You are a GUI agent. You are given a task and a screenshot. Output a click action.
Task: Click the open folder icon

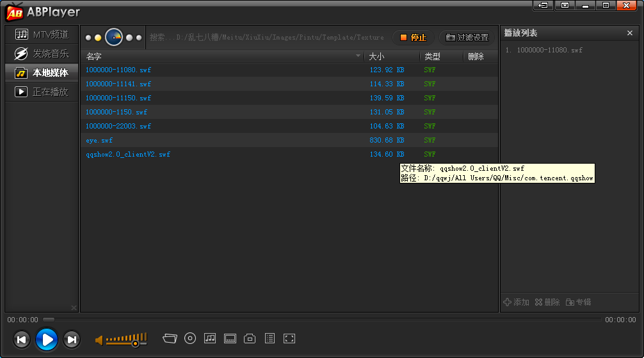point(169,338)
